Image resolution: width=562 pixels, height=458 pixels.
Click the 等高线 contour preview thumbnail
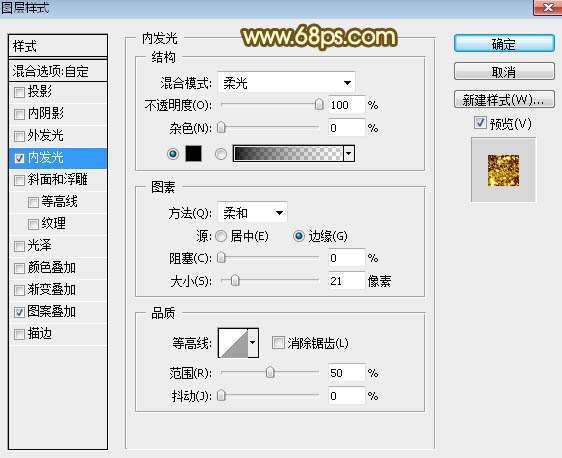click(233, 343)
